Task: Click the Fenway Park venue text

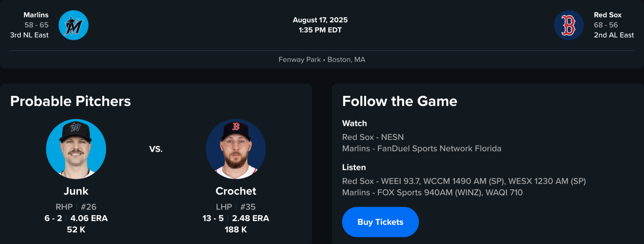Action: (299, 60)
